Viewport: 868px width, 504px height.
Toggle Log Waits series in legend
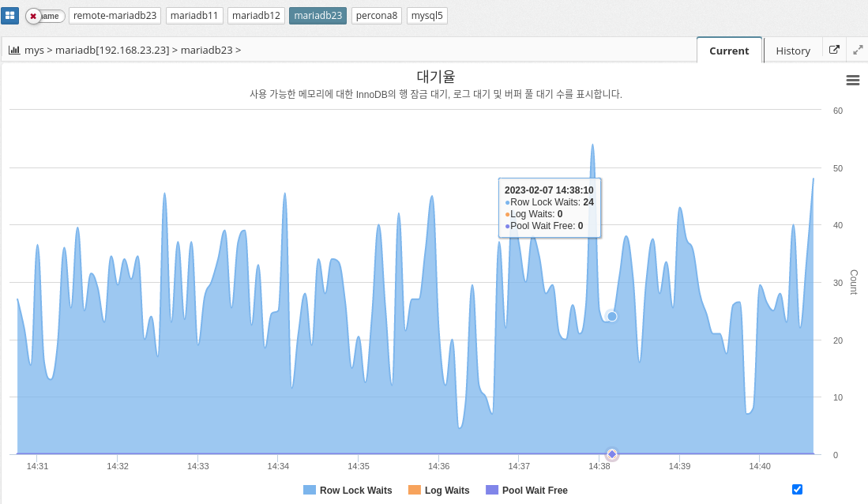tap(439, 491)
